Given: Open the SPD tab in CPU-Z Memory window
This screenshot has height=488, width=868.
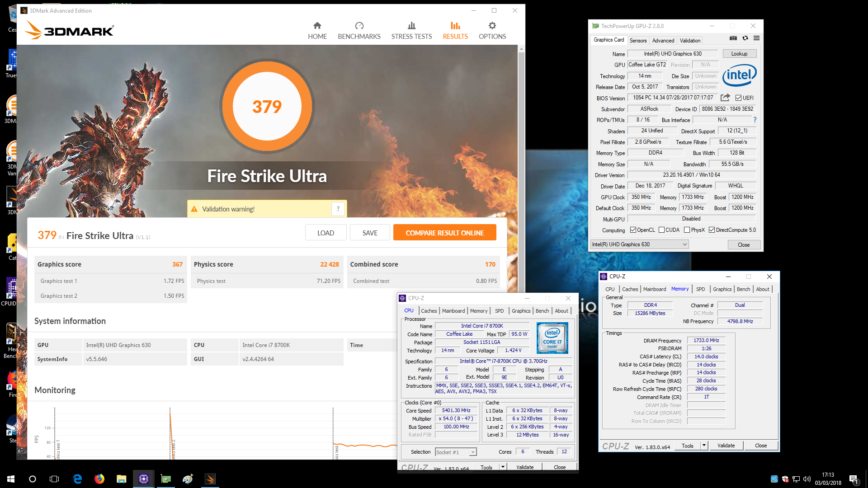Looking at the screenshot, I should pyautogui.click(x=700, y=289).
